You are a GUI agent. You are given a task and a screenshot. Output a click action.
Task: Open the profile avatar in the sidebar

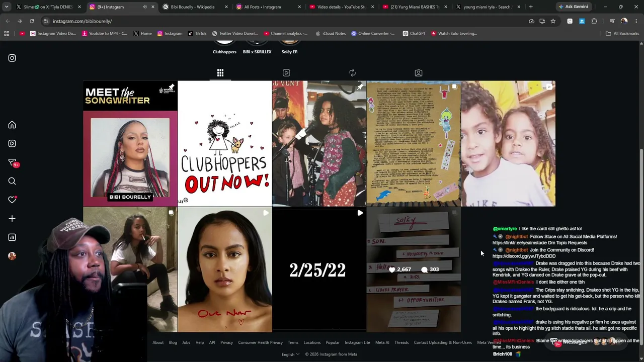12,256
